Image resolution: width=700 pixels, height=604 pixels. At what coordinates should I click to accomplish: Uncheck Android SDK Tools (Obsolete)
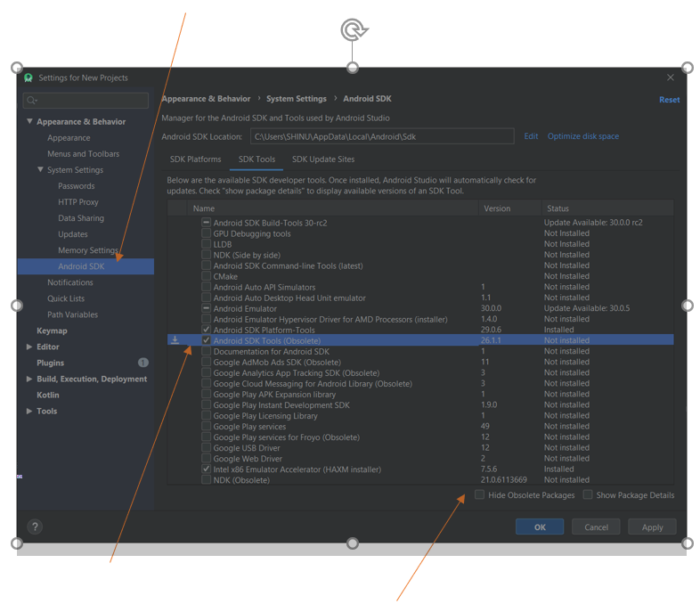(x=207, y=340)
